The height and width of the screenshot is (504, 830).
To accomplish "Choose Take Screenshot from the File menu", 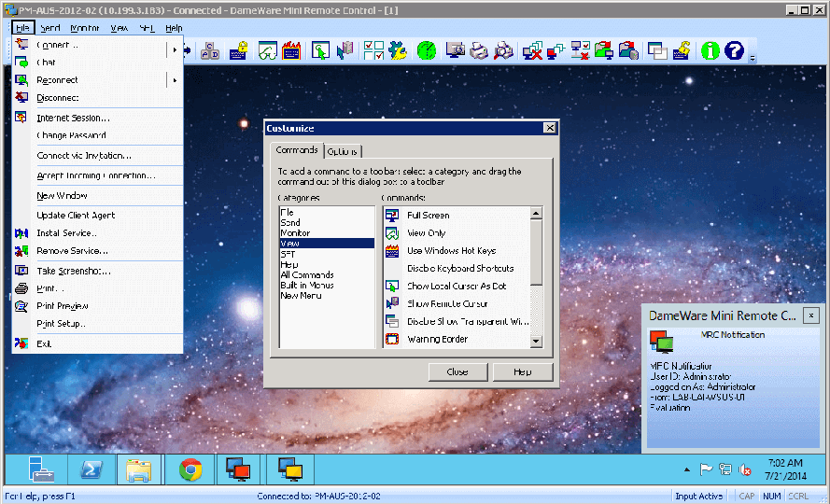I will 97,271.
